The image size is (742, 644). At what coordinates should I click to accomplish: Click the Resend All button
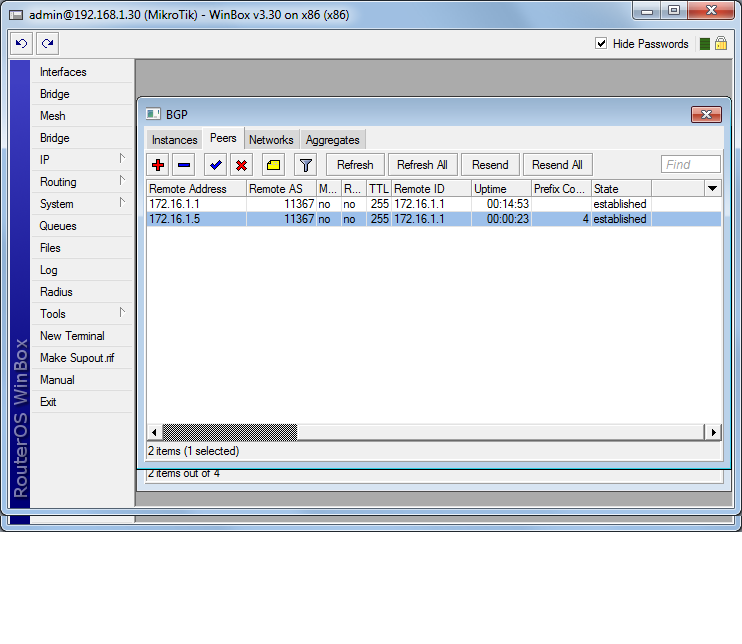(x=557, y=165)
